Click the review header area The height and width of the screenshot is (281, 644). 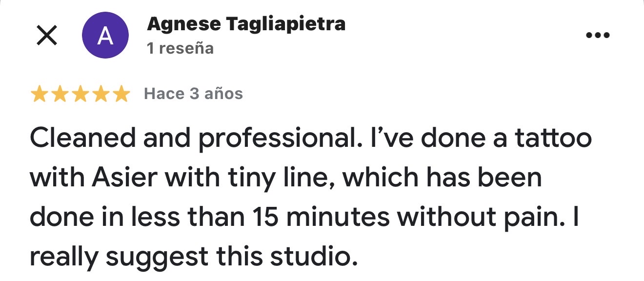point(246,34)
